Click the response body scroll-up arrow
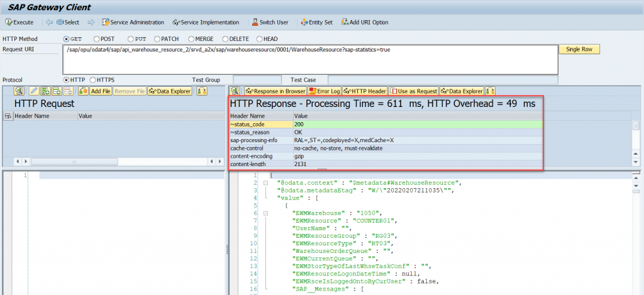The image size is (644, 295). (x=636, y=177)
